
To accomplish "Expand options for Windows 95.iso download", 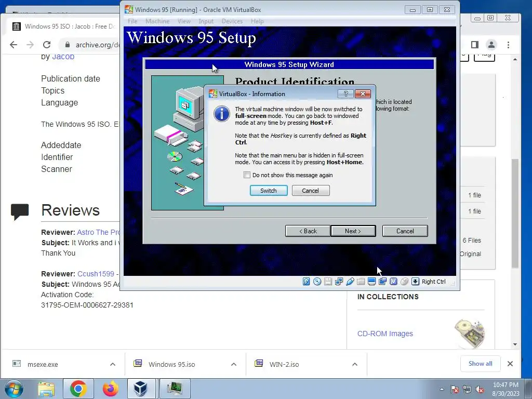I will (x=234, y=364).
